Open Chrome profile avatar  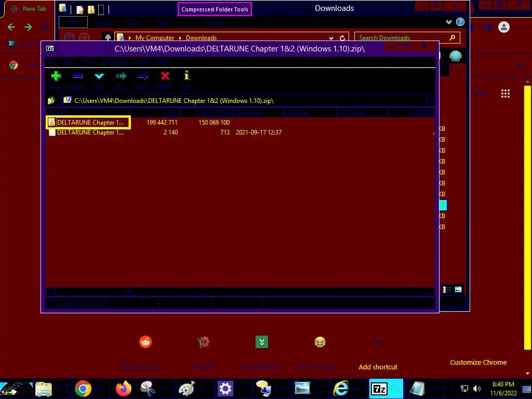[504, 27]
